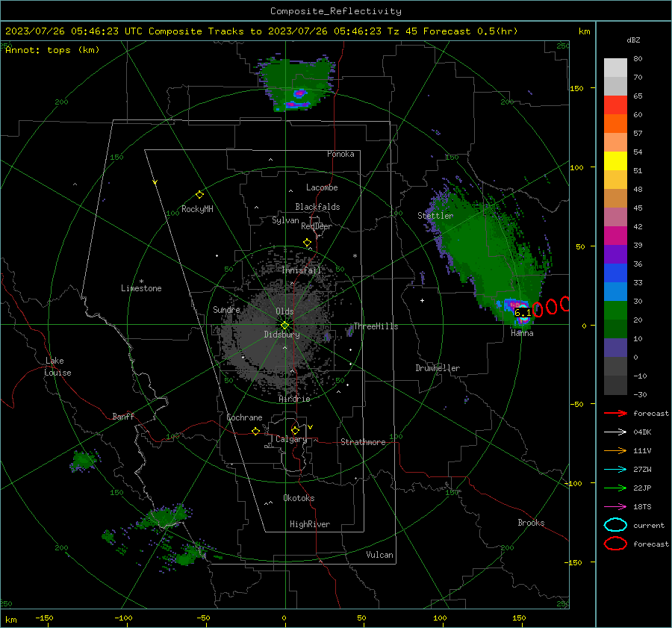Click the Strathmore label

pyautogui.click(x=363, y=442)
